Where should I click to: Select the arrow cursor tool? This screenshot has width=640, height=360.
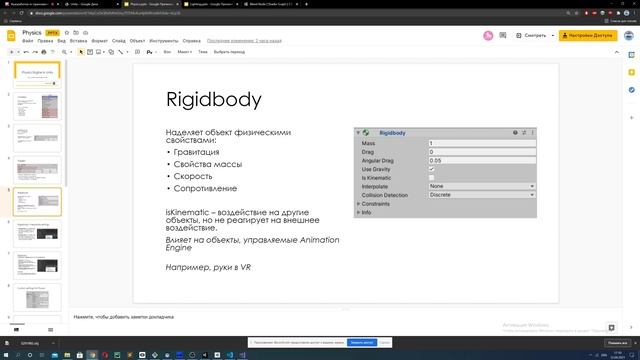point(81,52)
